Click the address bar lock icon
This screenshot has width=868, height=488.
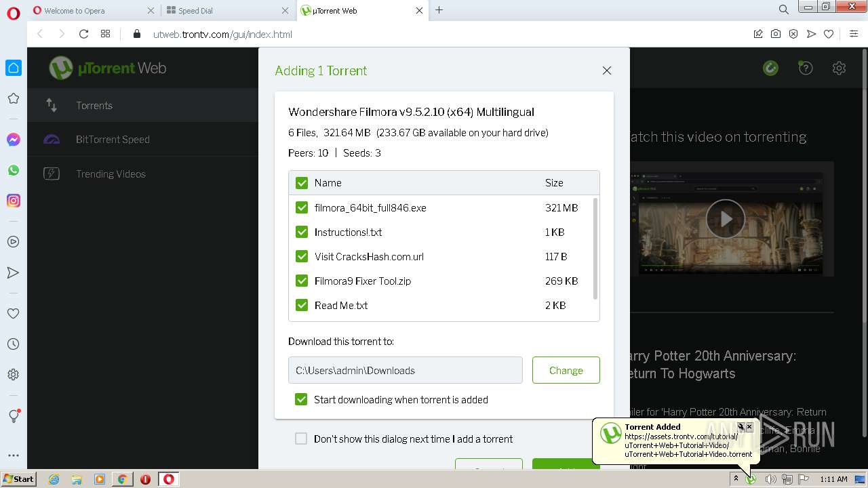(x=137, y=34)
